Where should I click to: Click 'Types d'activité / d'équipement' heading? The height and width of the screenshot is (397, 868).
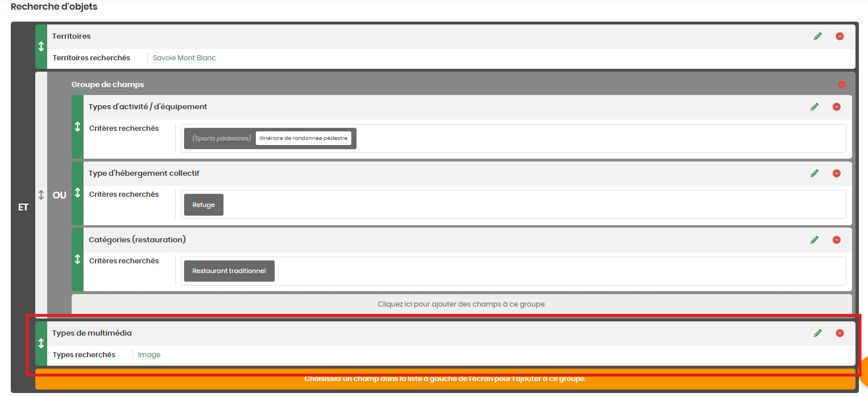pyautogui.click(x=148, y=107)
